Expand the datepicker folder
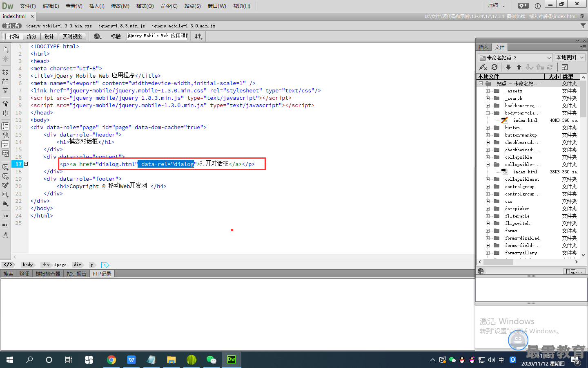 (488, 209)
